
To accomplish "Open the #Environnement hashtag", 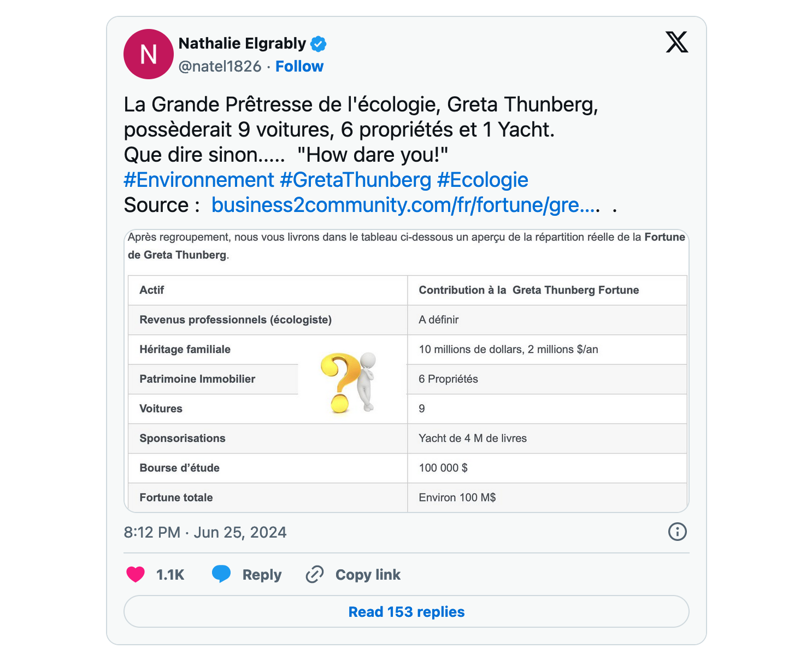I will coord(199,180).
